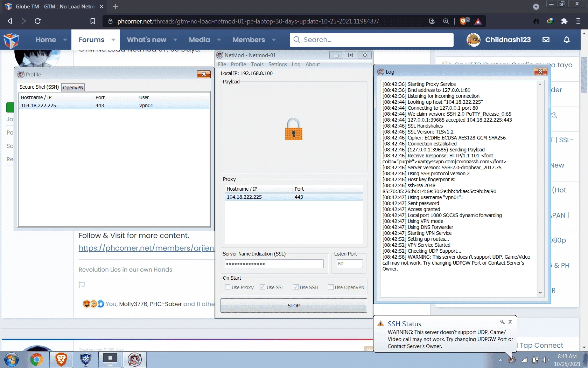Click the Childnash123 username link
588x368 pixels.
(508, 40)
